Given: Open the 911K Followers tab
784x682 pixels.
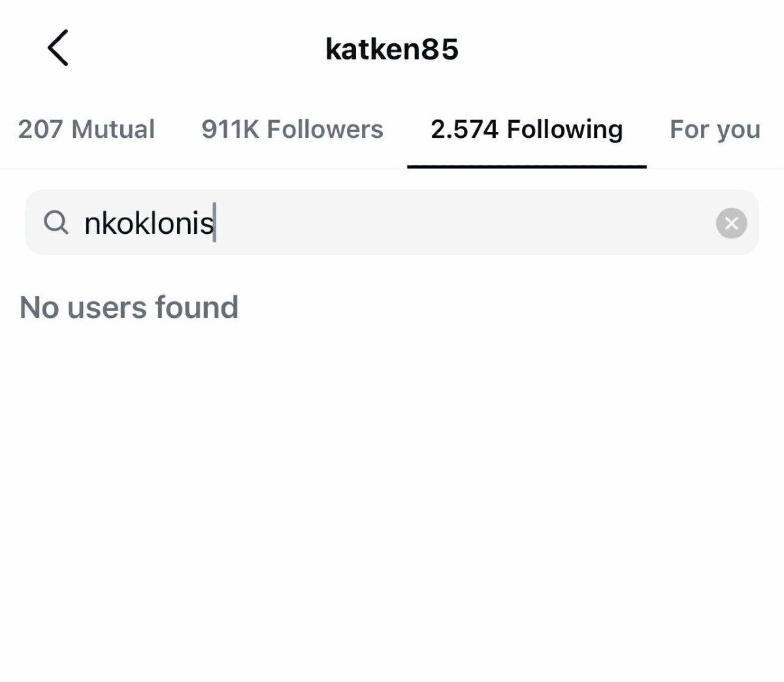Looking at the screenshot, I should [292, 129].
